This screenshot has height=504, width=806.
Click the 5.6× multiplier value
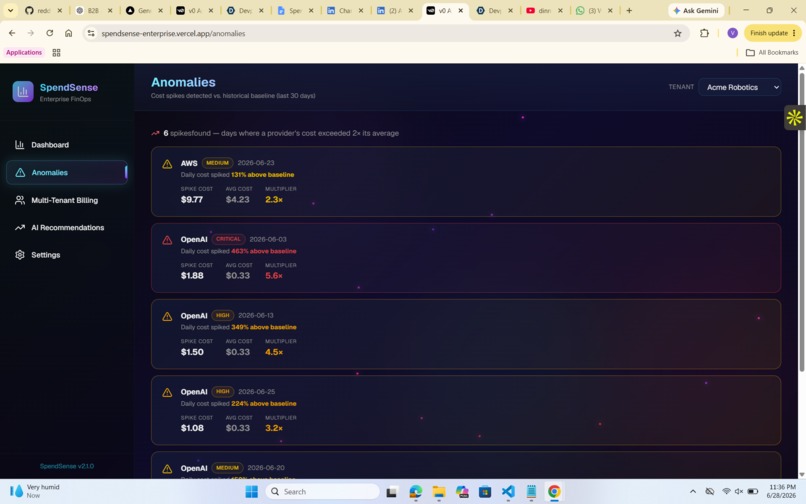[274, 276]
